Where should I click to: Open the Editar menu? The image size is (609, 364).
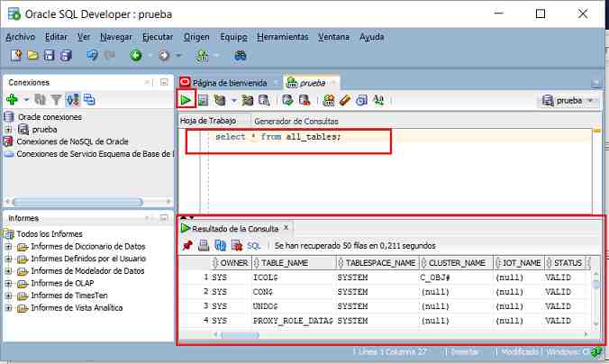57,37
